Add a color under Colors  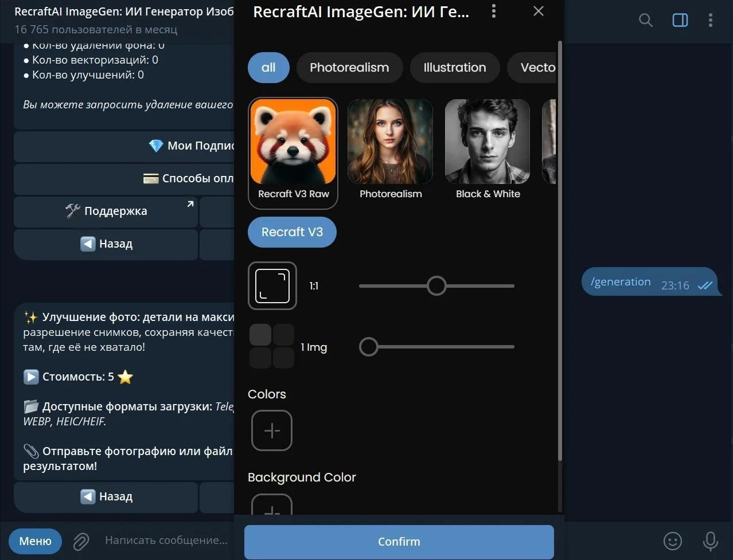point(272,430)
